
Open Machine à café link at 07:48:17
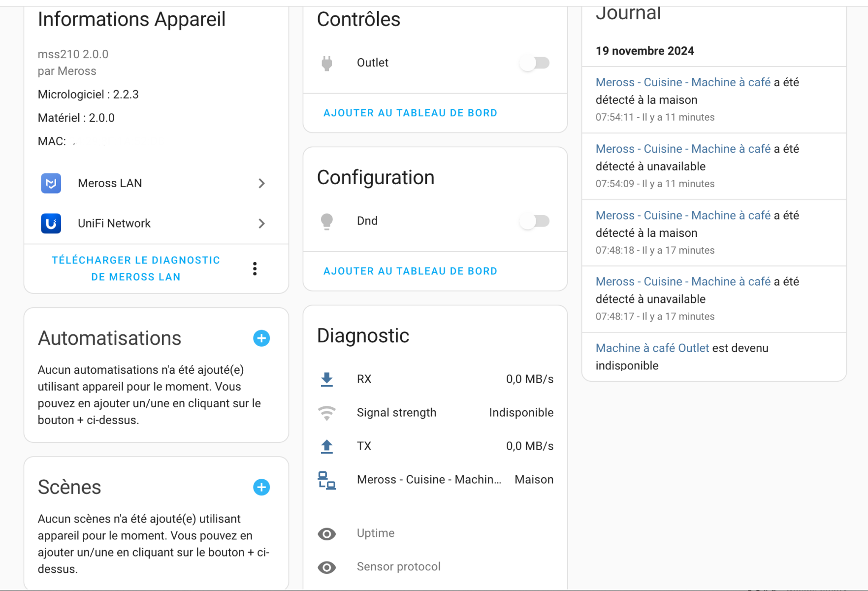click(683, 281)
